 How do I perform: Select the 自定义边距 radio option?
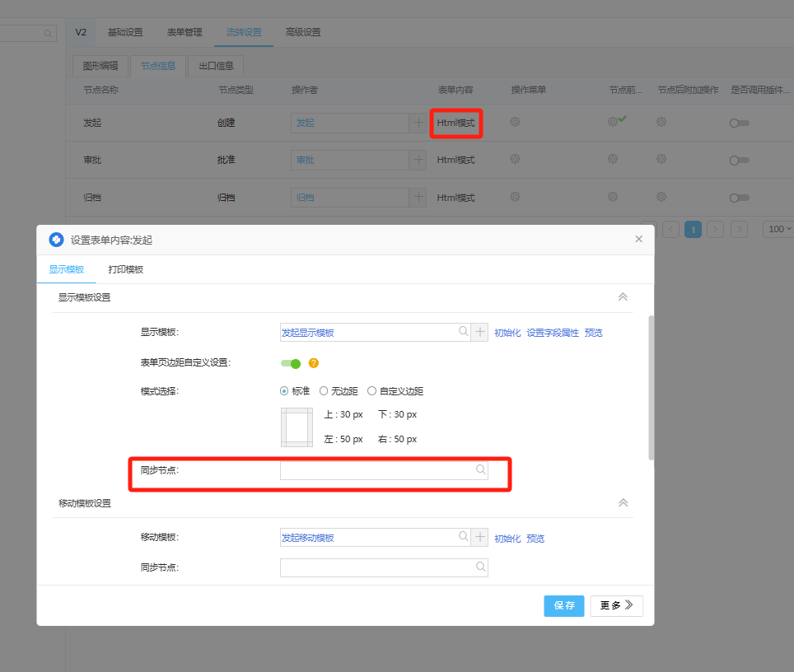(372, 391)
